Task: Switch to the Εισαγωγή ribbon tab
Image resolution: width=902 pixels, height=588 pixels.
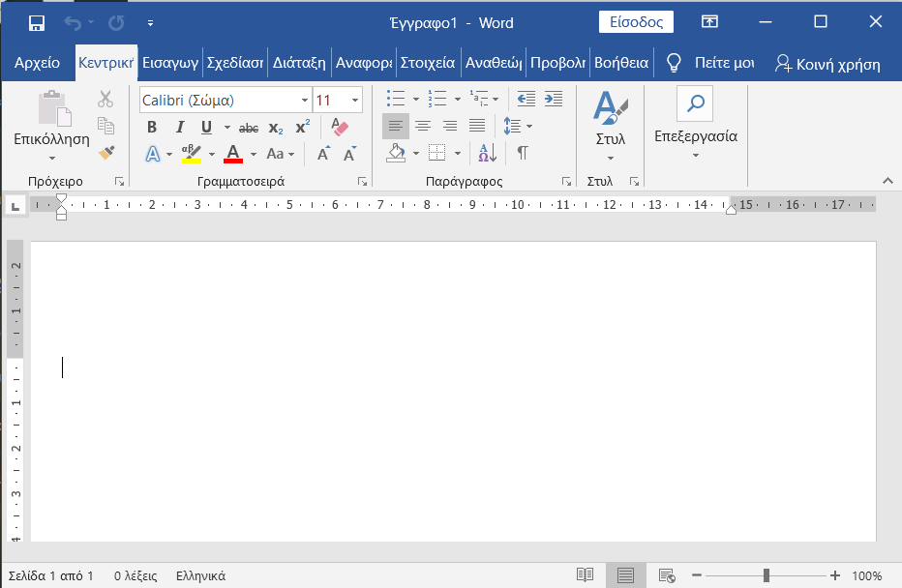Action: pyautogui.click(x=170, y=63)
